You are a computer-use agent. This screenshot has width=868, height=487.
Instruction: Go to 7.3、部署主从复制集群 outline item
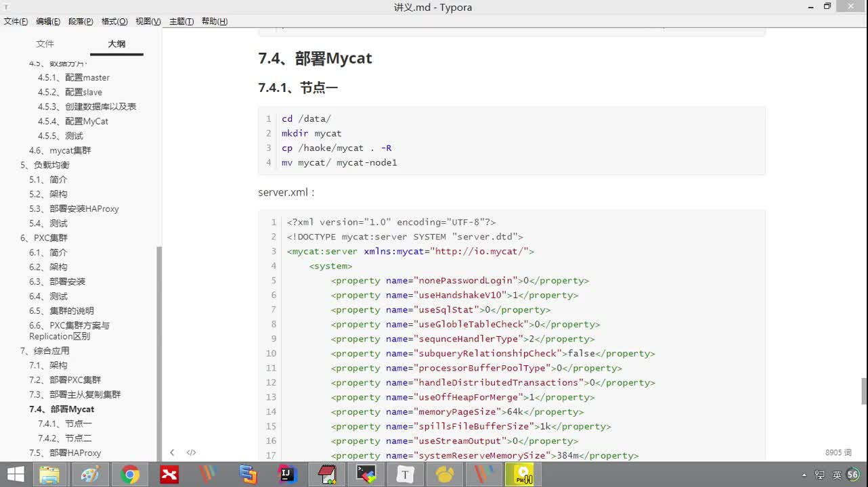[75, 395]
